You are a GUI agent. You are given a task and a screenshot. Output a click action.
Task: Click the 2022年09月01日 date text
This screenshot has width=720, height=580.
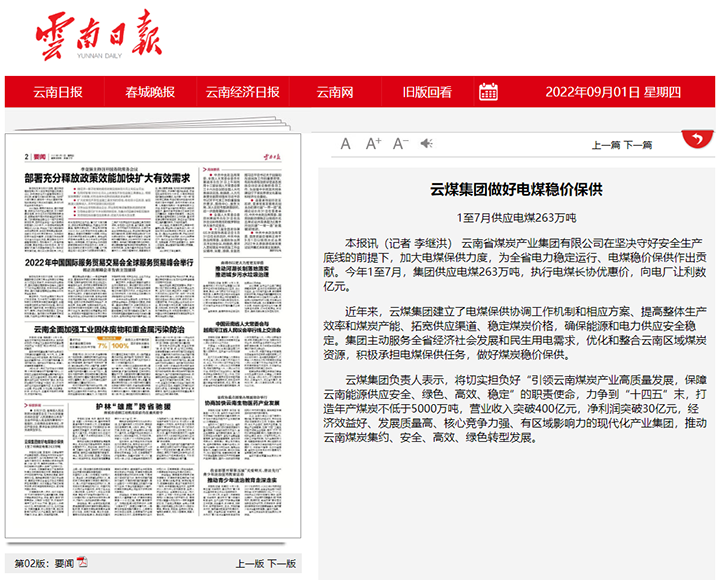591,92
